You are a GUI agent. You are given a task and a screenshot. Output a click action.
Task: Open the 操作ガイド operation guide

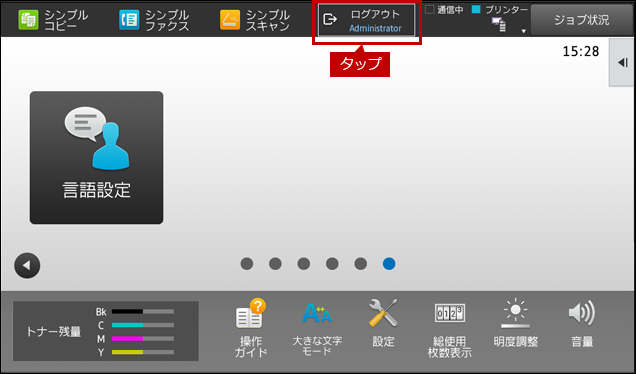pos(251,328)
